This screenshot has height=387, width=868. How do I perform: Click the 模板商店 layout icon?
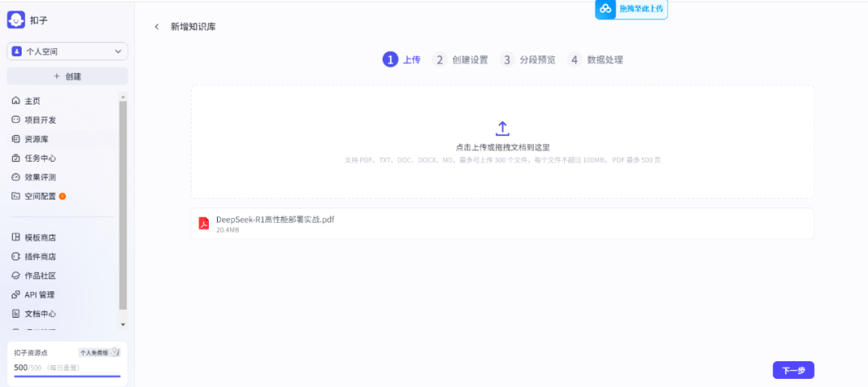[x=15, y=237]
